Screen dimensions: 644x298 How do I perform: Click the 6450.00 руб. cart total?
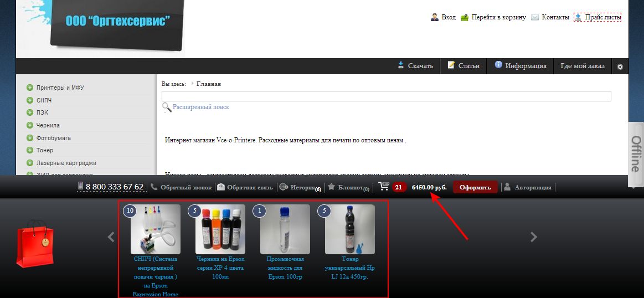coord(429,187)
